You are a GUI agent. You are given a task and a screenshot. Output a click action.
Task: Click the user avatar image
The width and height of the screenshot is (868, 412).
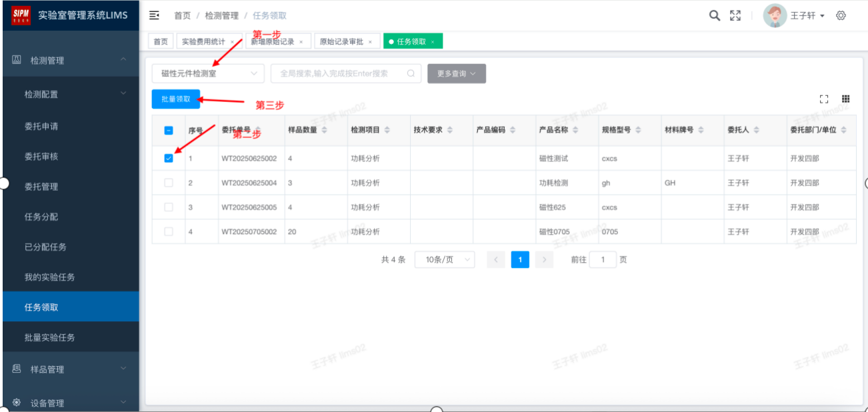(775, 15)
